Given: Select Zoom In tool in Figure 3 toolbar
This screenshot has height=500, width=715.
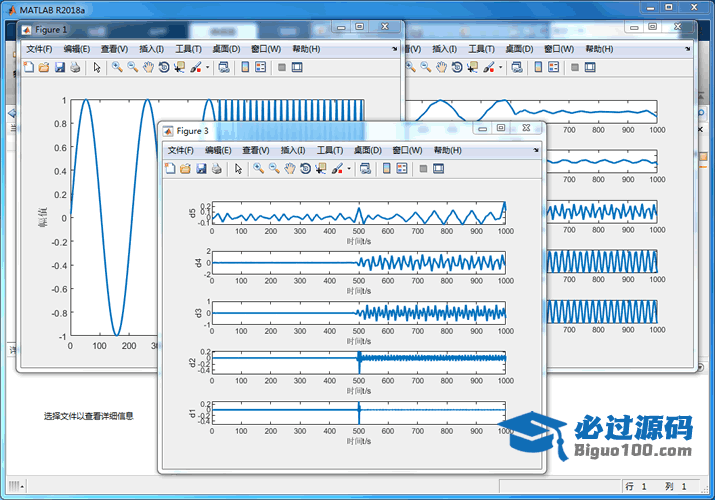Looking at the screenshot, I should pyautogui.click(x=259, y=169).
